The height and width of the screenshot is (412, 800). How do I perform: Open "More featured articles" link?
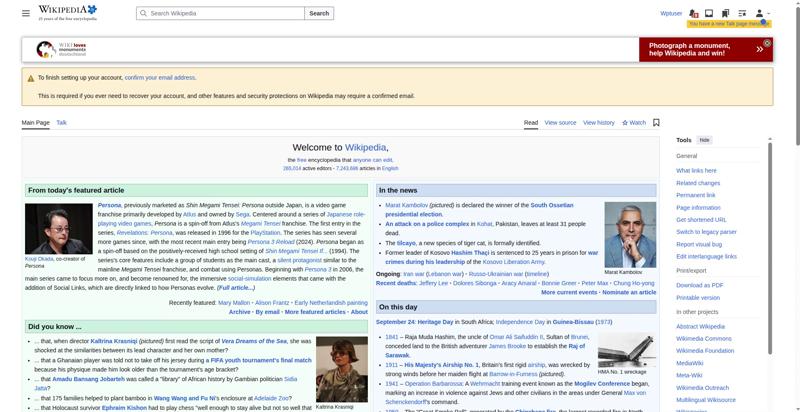[315, 312]
